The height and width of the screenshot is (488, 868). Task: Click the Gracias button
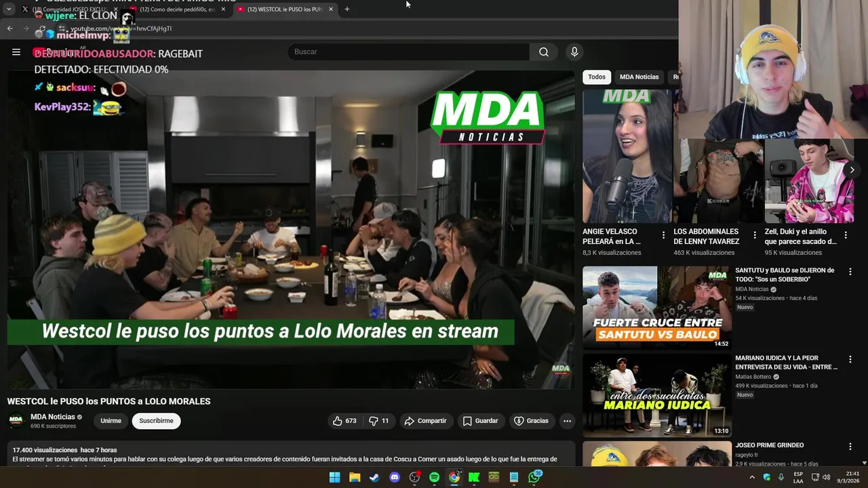531,421
